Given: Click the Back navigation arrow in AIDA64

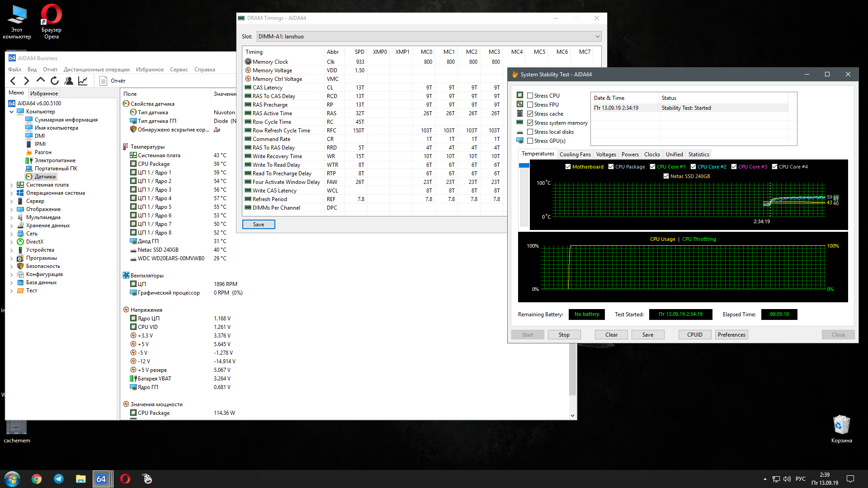Looking at the screenshot, I should pos(13,81).
